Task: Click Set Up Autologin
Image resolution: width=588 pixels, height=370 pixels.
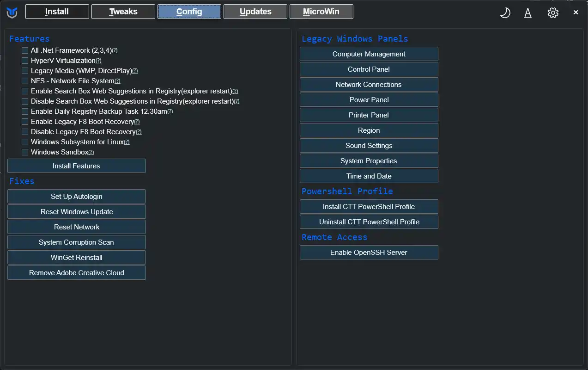Action: pyautogui.click(x=77, y=197)
